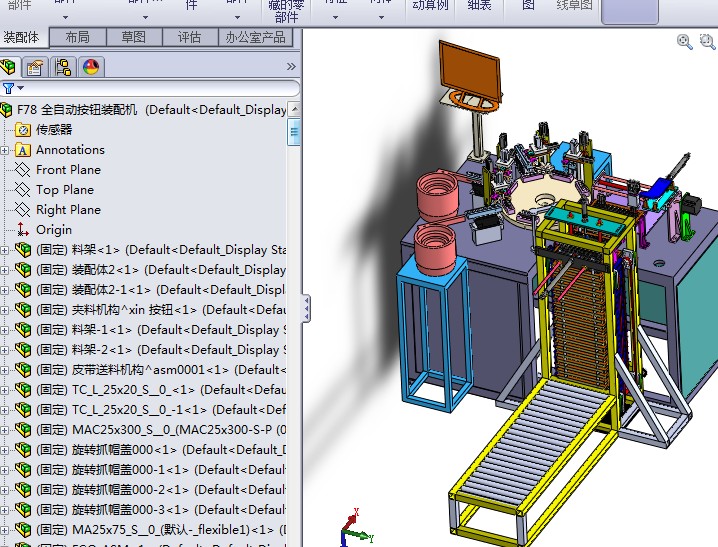Click the Front Plane icon

pyautogui.click(x=22, y=170)
